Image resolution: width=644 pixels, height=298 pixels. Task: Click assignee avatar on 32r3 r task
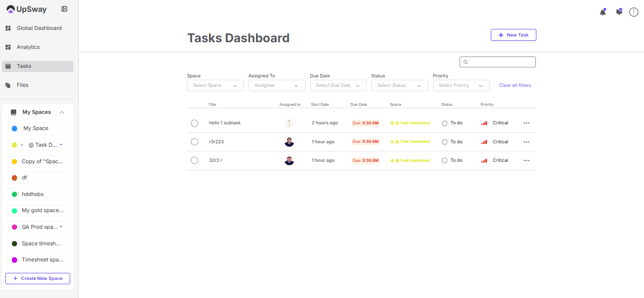click(289, 160)
